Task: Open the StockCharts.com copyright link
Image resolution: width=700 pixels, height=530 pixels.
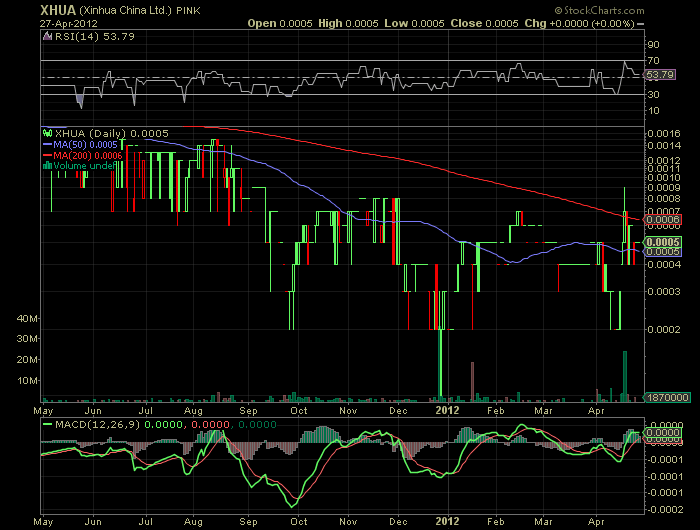Action: coord(600,10)
